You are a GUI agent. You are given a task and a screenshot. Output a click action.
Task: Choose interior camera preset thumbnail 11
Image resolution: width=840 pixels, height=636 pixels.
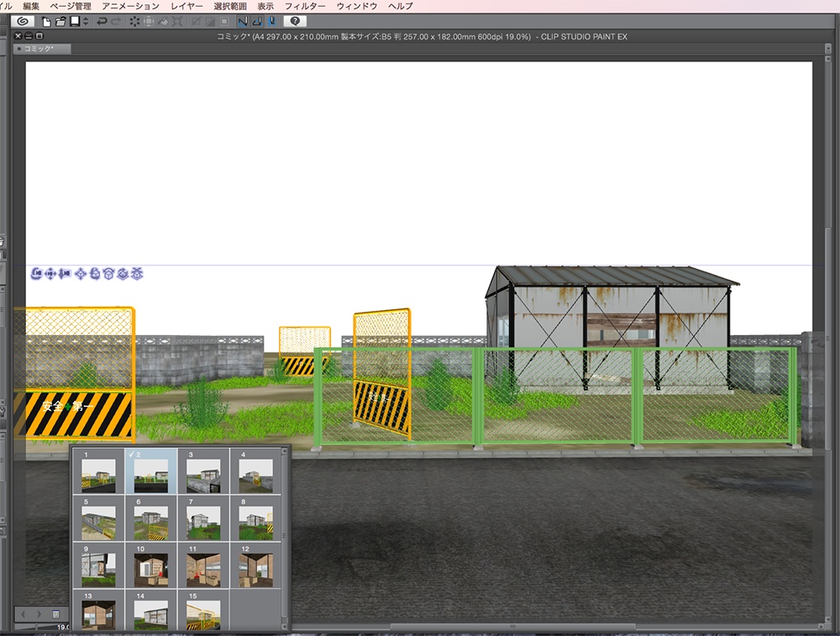[203, 565]
